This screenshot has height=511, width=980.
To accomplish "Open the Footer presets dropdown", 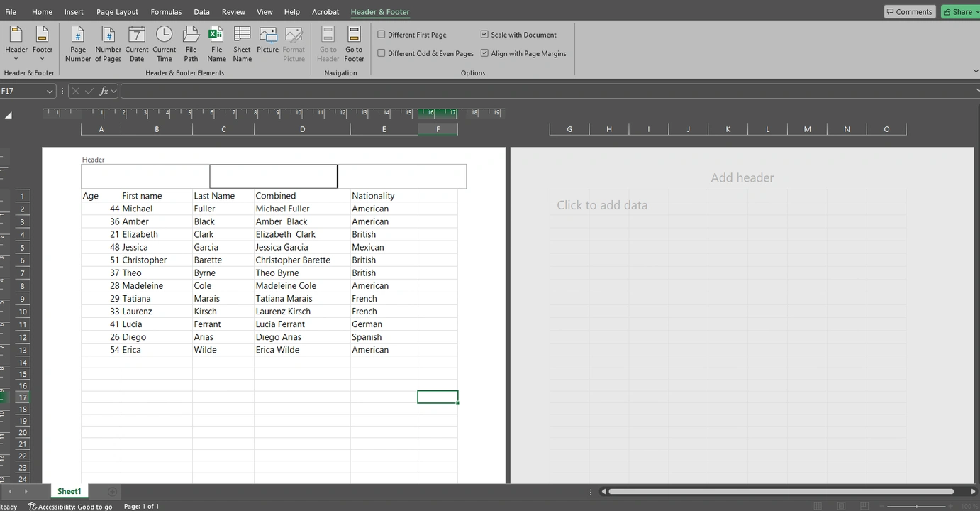I will click(x=43, y=44).
